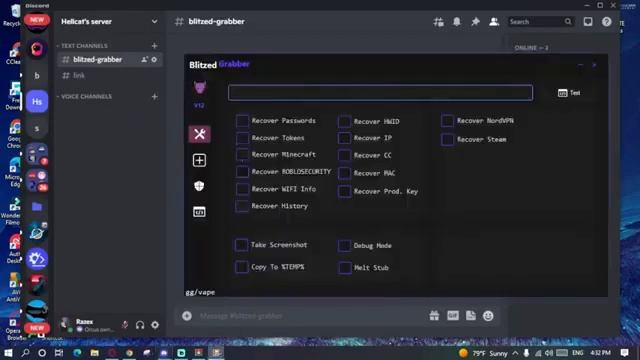
Task: Open the gift icon in message bar
Action: click(434, 316)
